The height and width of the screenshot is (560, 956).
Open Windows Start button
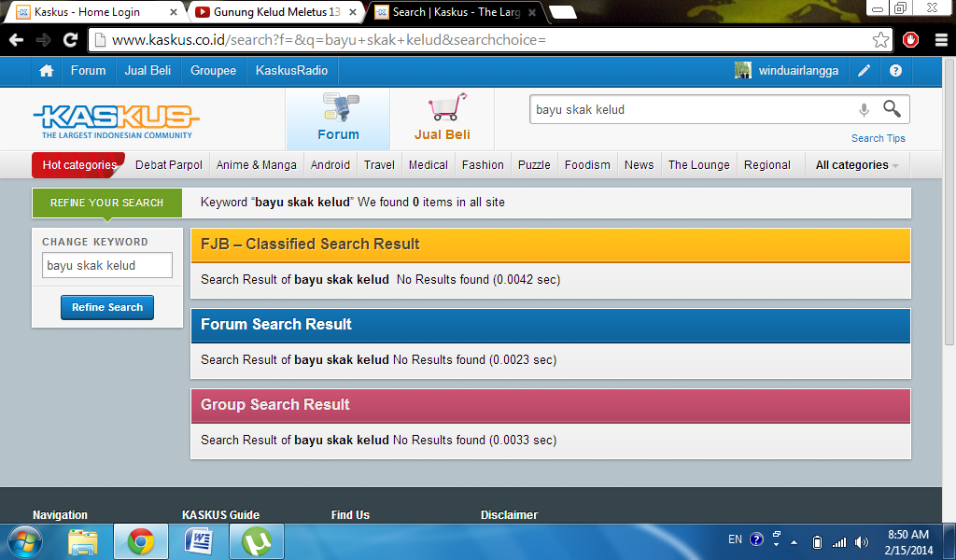pos(25,541)
